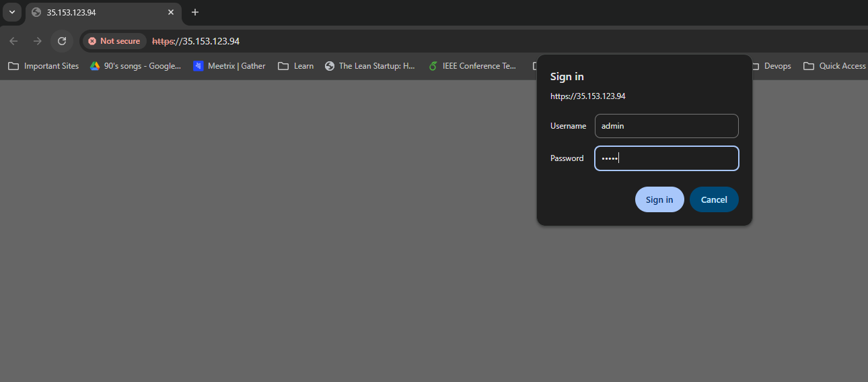Screen dimensions: 868x382
Task: Close the 35.153.123.94 tab
Action: (171, 12)
